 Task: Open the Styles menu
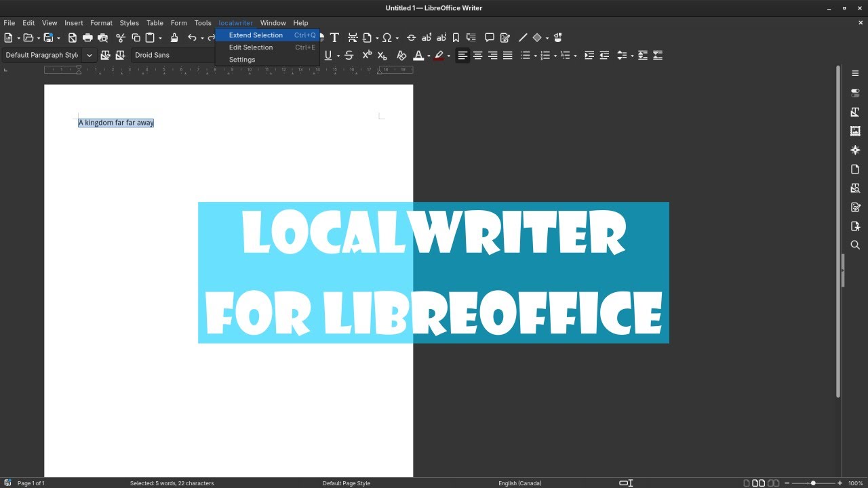click(x=129, y=23)
